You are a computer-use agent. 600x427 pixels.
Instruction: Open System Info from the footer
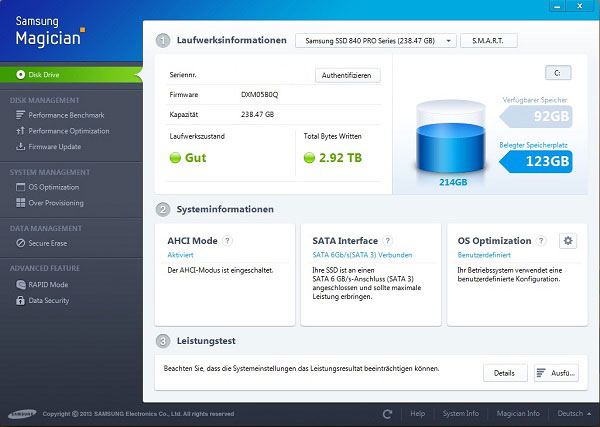[x=461, y=414]
